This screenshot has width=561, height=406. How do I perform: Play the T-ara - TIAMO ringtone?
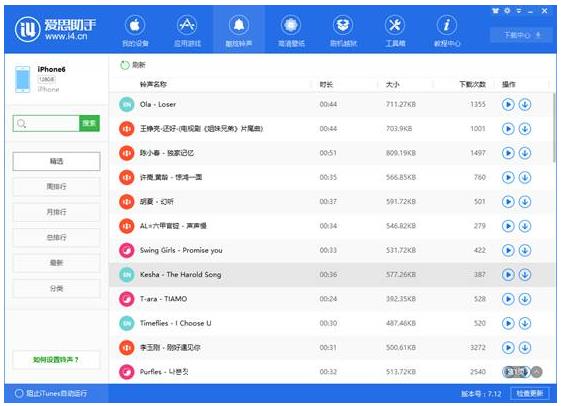pos(508,299)
